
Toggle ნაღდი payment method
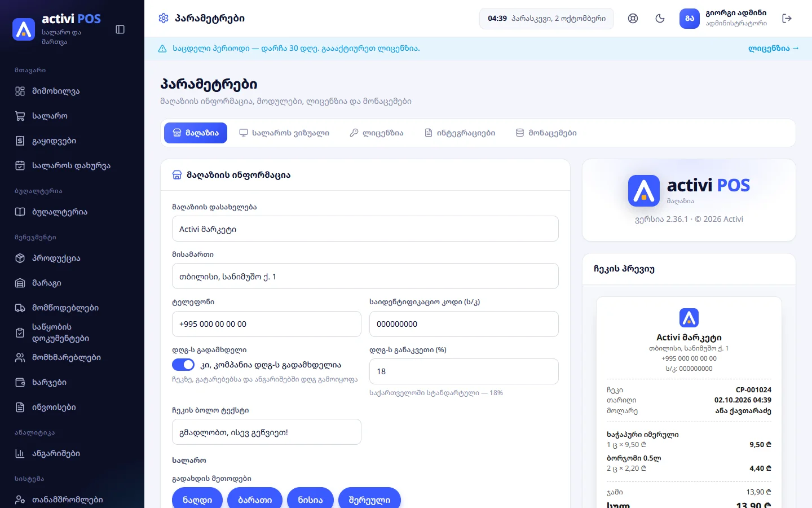click(197, 500)
